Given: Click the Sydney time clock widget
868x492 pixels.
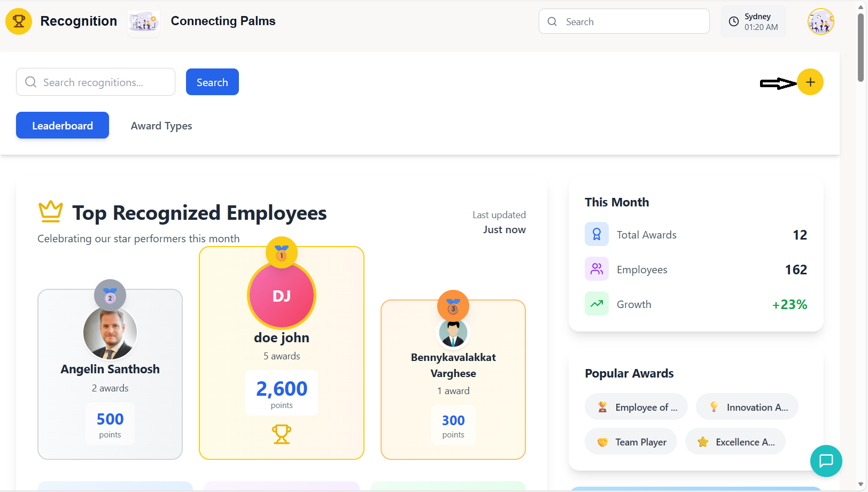Looking at the screenshot, I should 753,22.
